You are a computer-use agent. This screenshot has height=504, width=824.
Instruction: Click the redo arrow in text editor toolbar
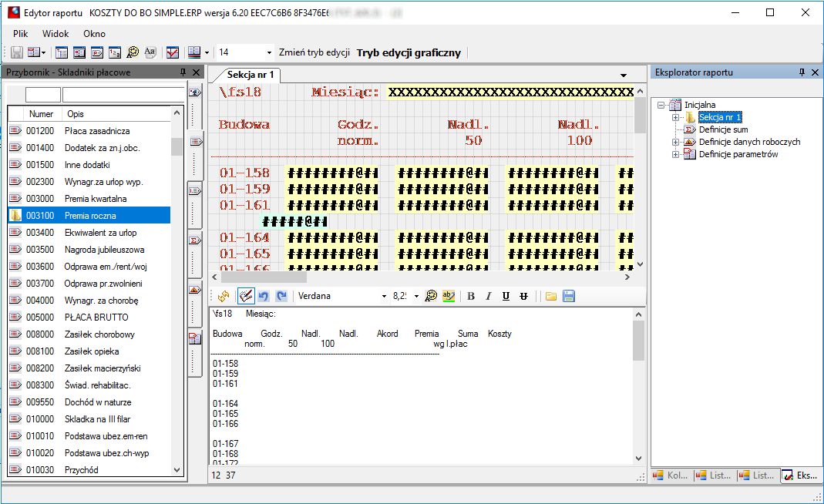(x=281, y=297)
